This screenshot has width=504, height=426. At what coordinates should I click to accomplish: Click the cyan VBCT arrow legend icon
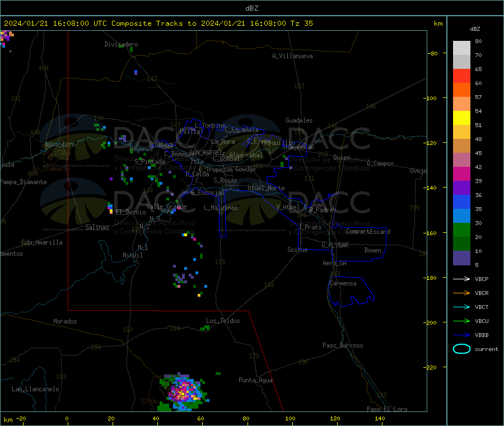[x=461, y=307]
